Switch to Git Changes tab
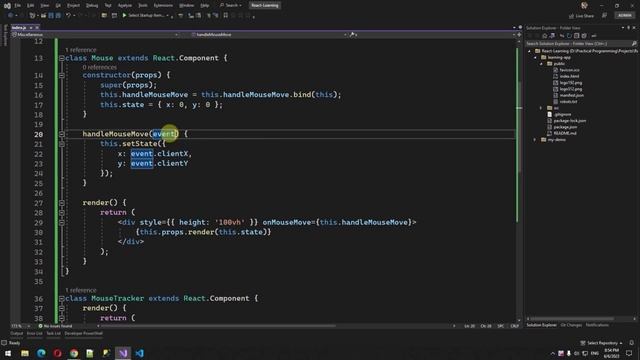640x360 pixels. (x=571, y=325)
